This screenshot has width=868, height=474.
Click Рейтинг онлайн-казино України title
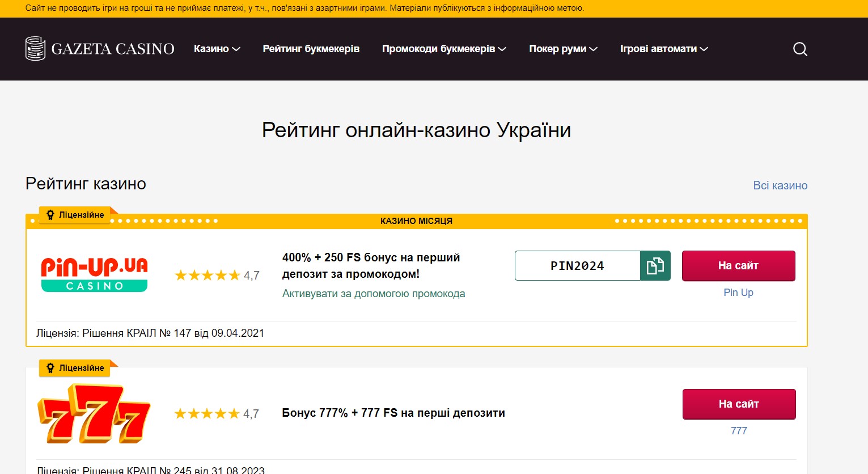416,130
